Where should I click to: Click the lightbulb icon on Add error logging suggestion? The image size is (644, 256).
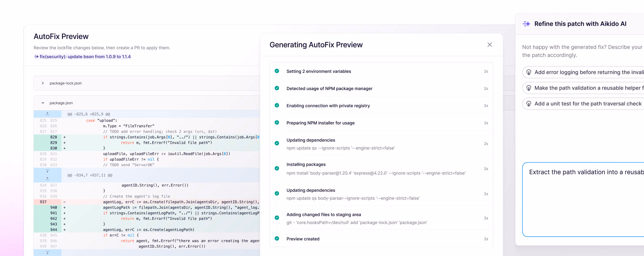[529, 72]
